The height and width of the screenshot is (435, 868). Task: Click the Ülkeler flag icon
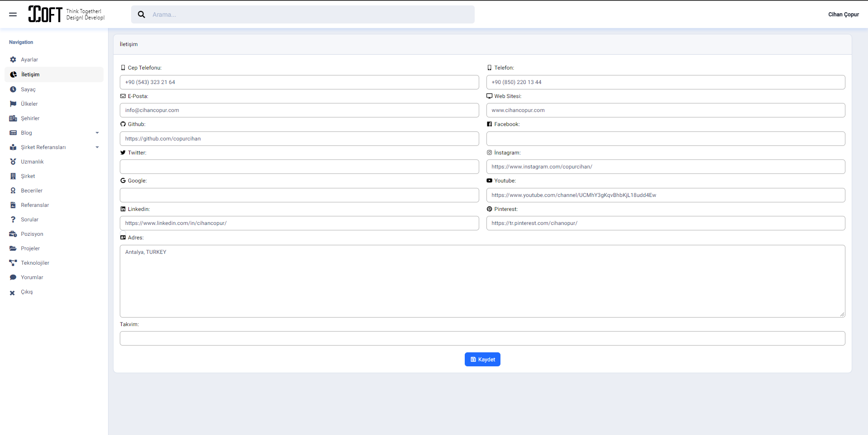12,103
